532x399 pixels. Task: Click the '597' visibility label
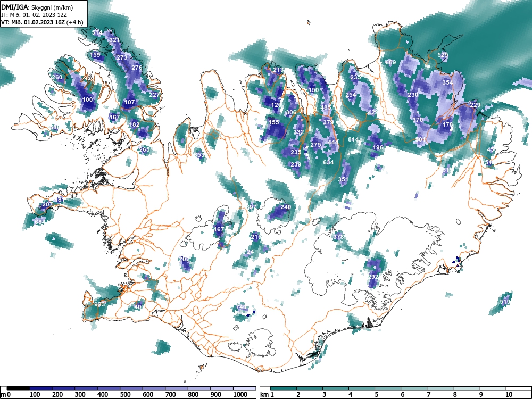click(x=252, y=207)
